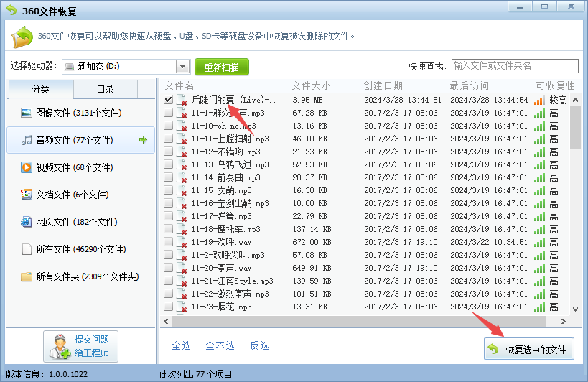Select 音频文件 (77个文件) category
Screen dimensions: 588x382
[80, 140]
